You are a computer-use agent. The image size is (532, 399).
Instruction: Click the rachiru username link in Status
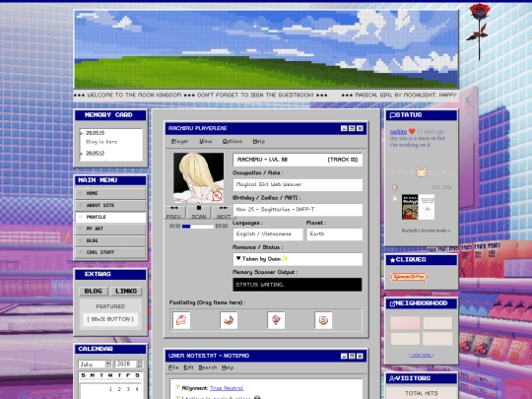pyautogui.click(x=398, y=132)
